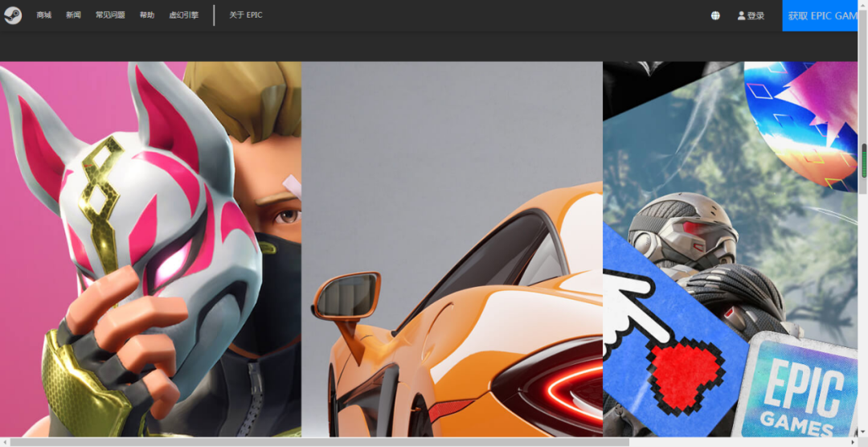This screenshot has width=868, height=447.
Task: Click the globe language selector icon
Action: click(715, 15)
